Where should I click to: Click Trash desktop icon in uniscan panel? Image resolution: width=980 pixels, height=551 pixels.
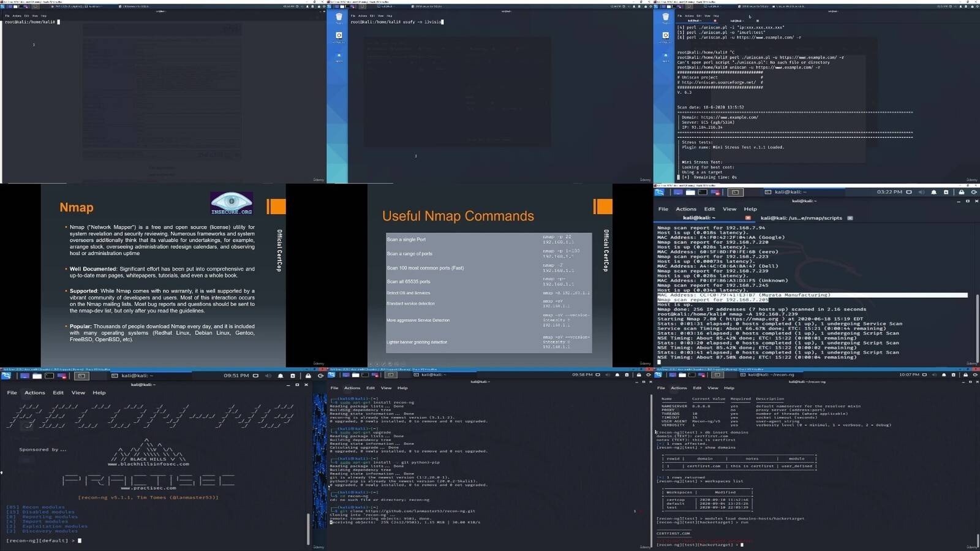point(666,17)
